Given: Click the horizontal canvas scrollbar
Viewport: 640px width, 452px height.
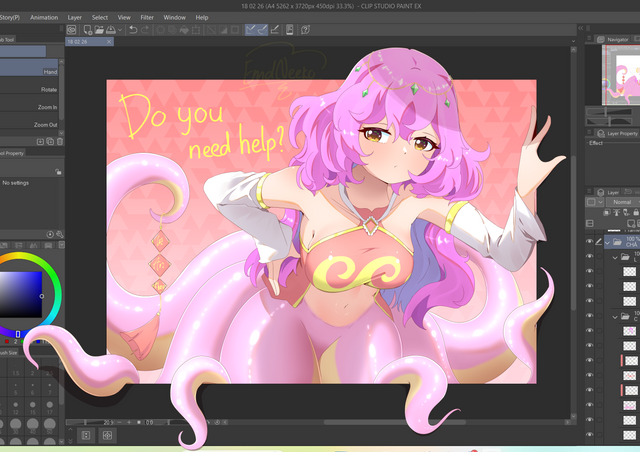Looking at the screenshot, I should pyautogui.click(x=395, y=422).
